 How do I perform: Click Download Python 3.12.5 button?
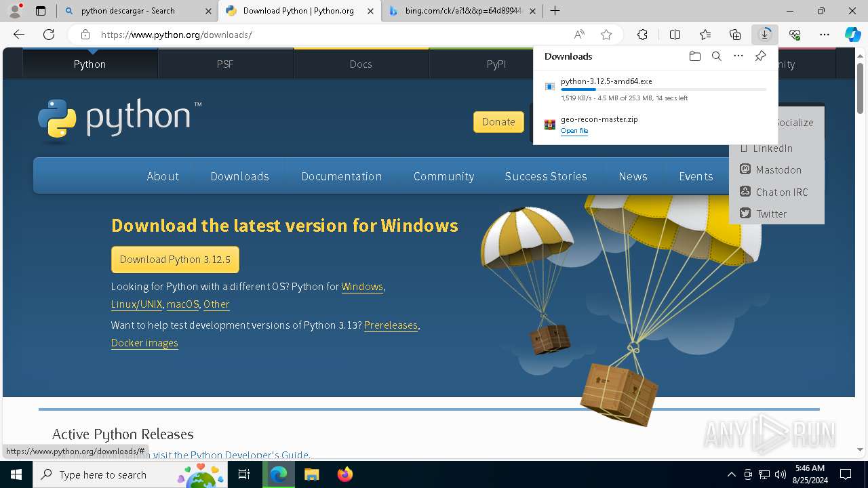pos(175,260)
